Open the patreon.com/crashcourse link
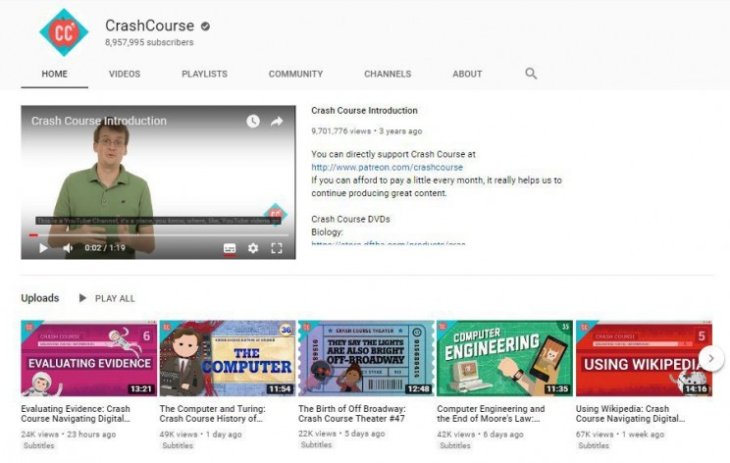This screenshot has width=730, height=463. click(x=387, y=167)
